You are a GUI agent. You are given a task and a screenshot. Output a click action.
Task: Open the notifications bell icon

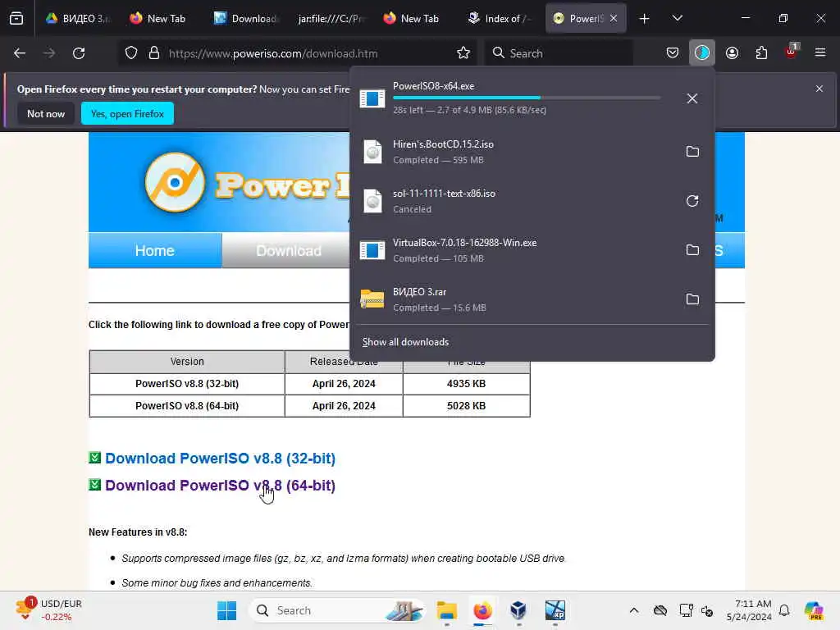pyautogui.click(x=784, y=610)
